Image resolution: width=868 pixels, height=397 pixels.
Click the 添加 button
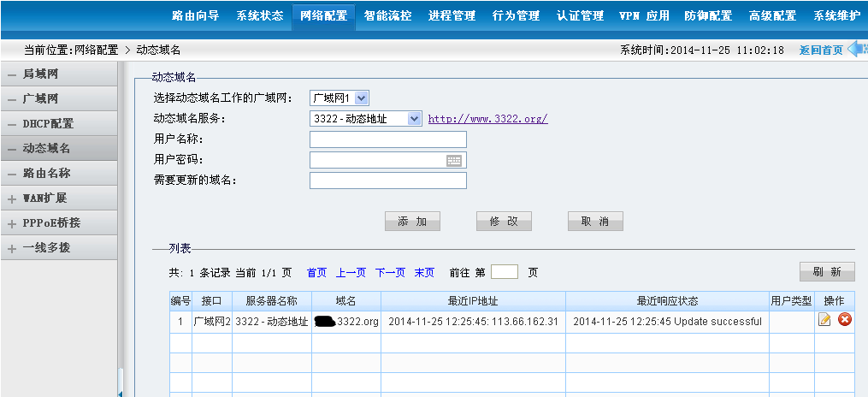coord(412,222)
